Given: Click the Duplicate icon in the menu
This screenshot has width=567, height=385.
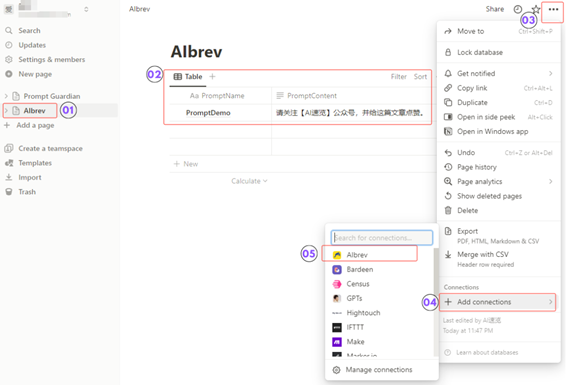Looking at the screenshot, I should click(448, 102).
